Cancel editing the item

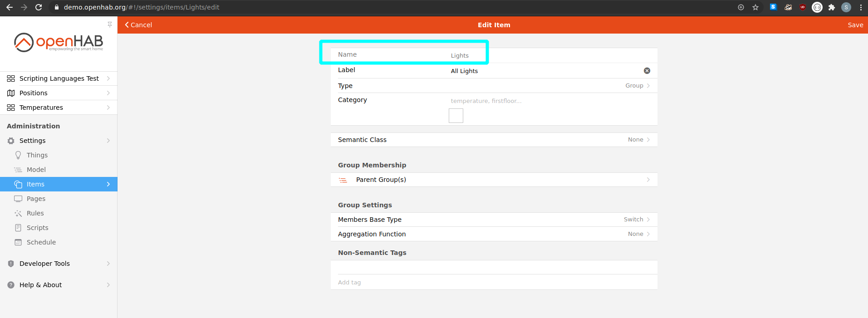[138, 25]
